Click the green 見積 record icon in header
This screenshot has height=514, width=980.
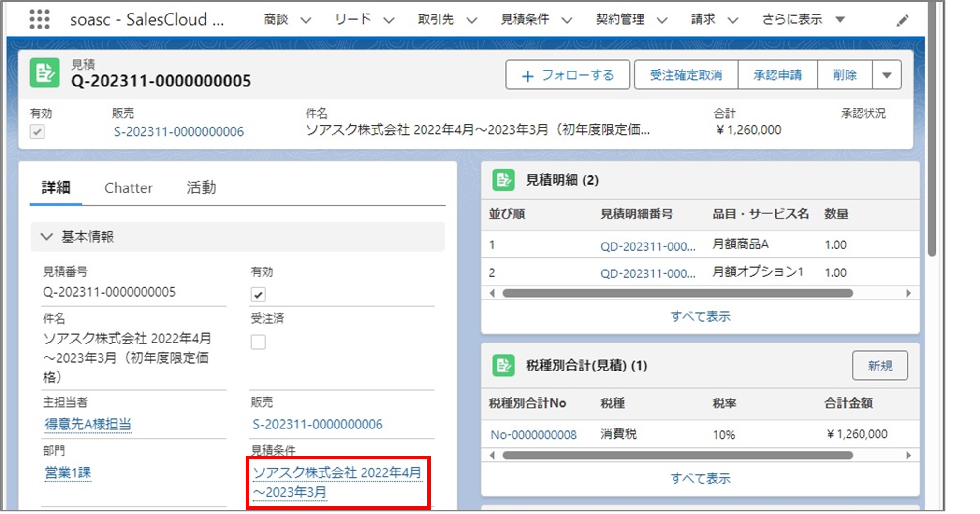[x=45, y=73]
